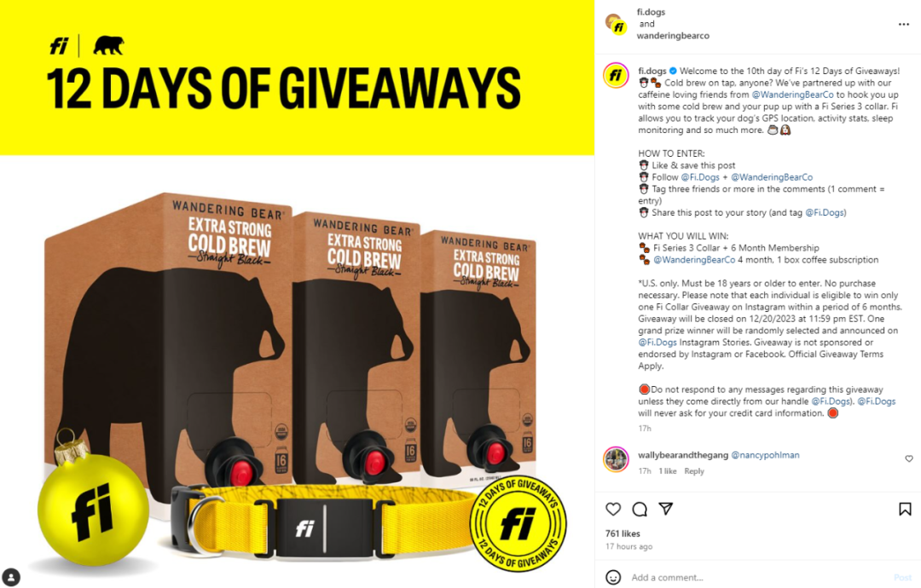Submit the comment with the Post button

(x=902, y=578)
